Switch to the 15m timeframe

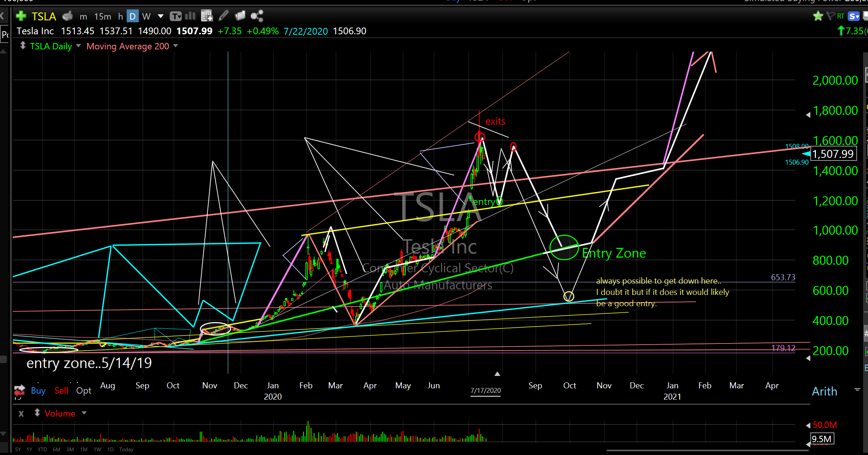coord(103,17)
